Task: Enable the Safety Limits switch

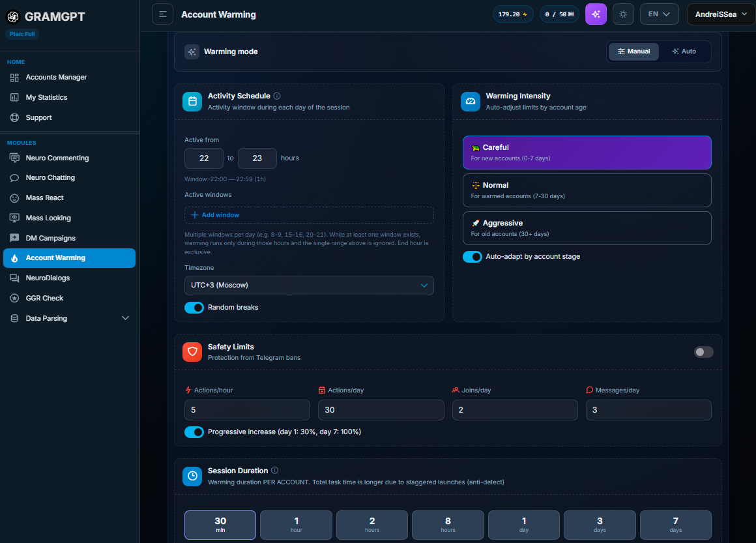Action: click(x=703, y=352)
